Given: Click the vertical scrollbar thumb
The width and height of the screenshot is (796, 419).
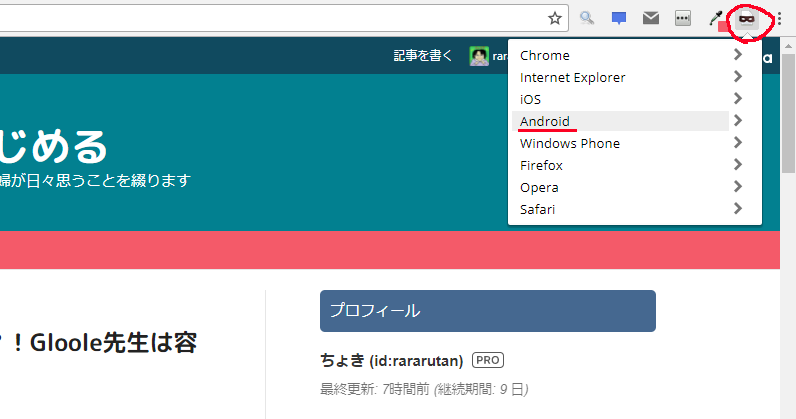Looking at the screenshot, I should [x=788, y=112].
